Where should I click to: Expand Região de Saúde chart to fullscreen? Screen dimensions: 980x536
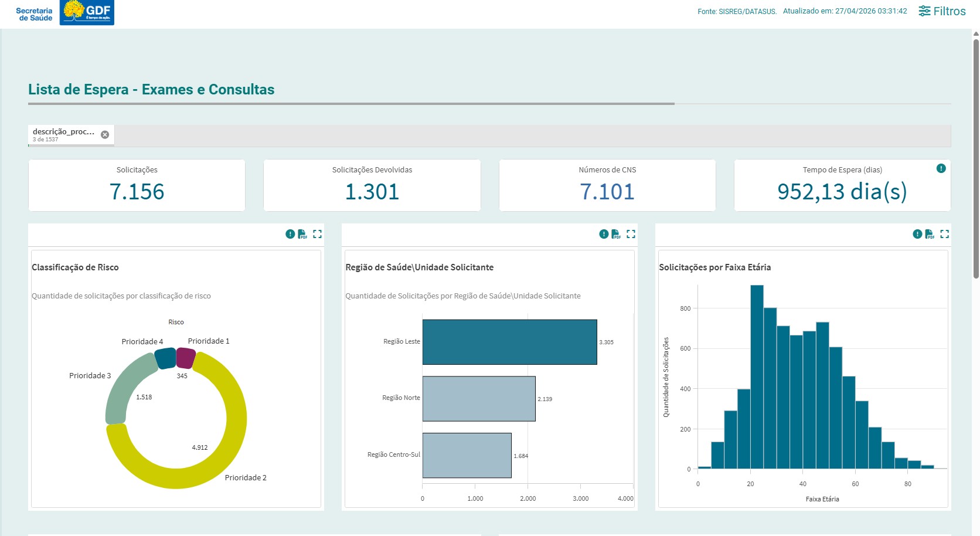pyautogui.click(x=631, y=234)
